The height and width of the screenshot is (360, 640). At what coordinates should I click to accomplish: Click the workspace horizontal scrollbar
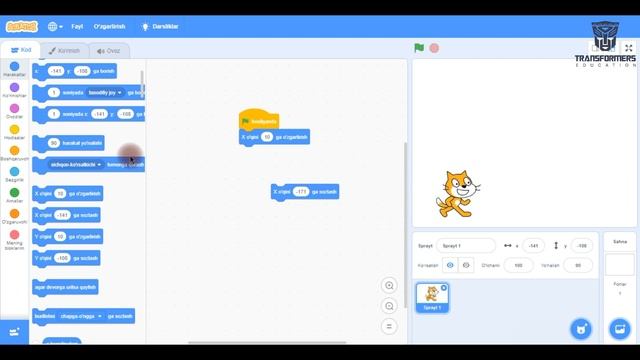267,342
